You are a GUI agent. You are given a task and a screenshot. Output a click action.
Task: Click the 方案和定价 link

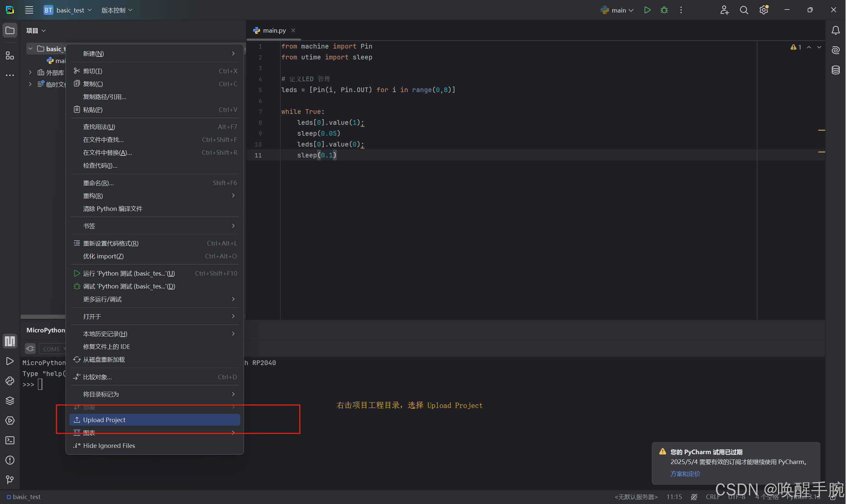click(x=685, y=474)
